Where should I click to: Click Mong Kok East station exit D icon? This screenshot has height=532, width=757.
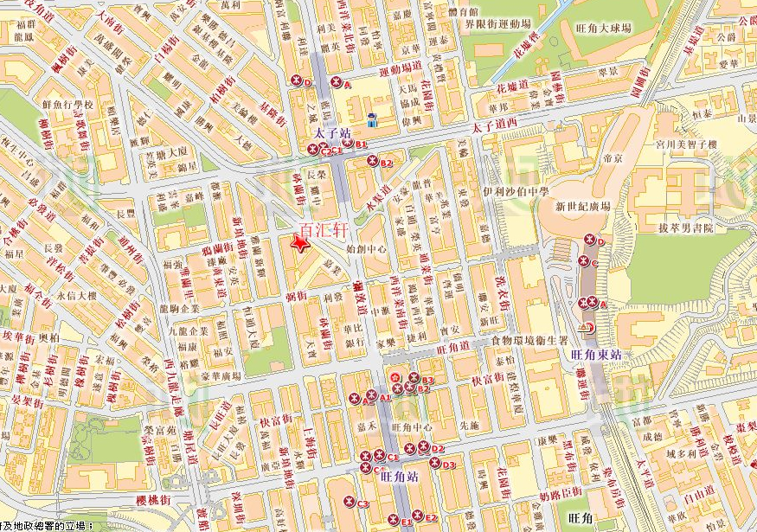click(590, 240)
